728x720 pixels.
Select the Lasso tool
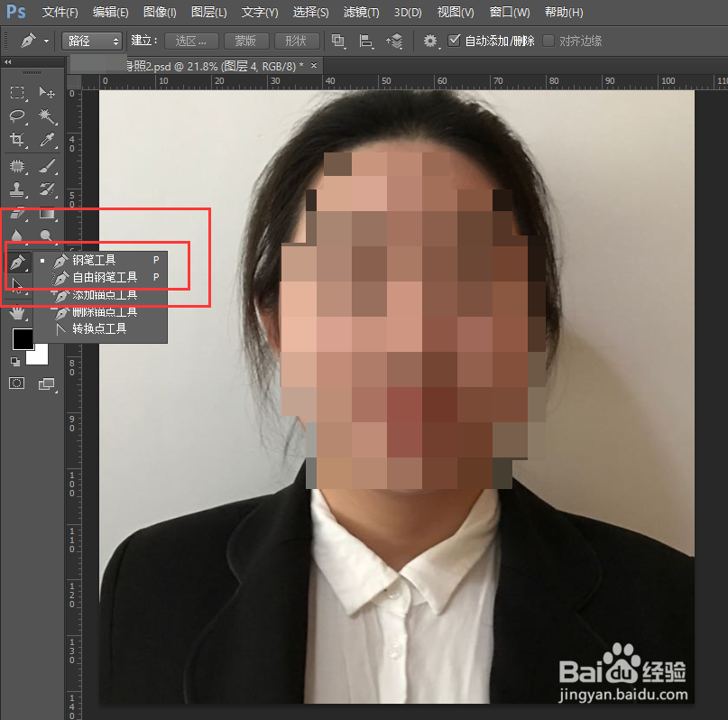pyautogui.click(x=17, y=115)
